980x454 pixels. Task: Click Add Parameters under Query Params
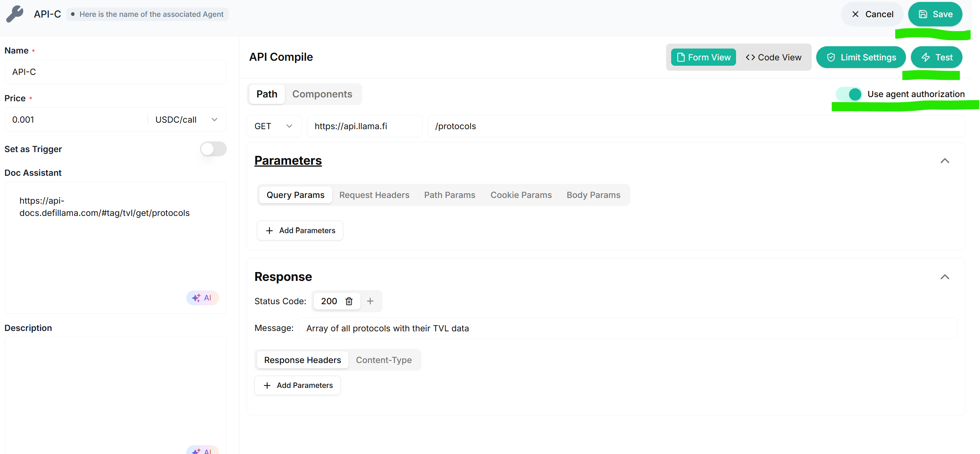coord(300,230)
